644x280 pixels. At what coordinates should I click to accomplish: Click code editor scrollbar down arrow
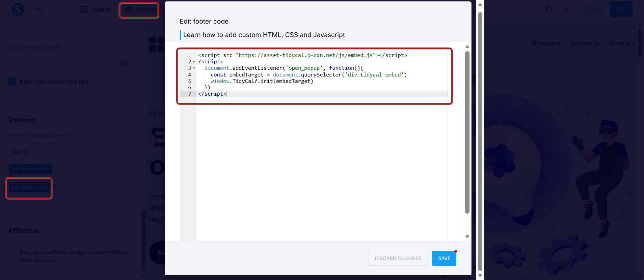click(467, 237)
